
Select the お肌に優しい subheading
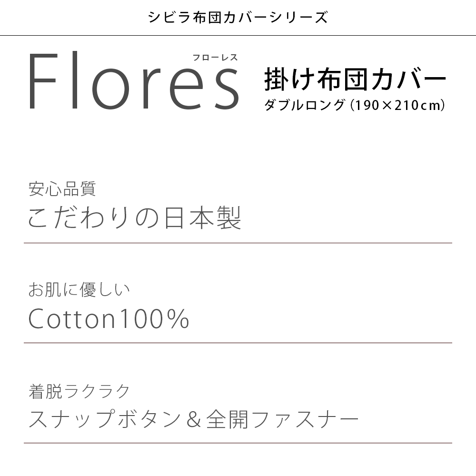(x=79, y=289)
